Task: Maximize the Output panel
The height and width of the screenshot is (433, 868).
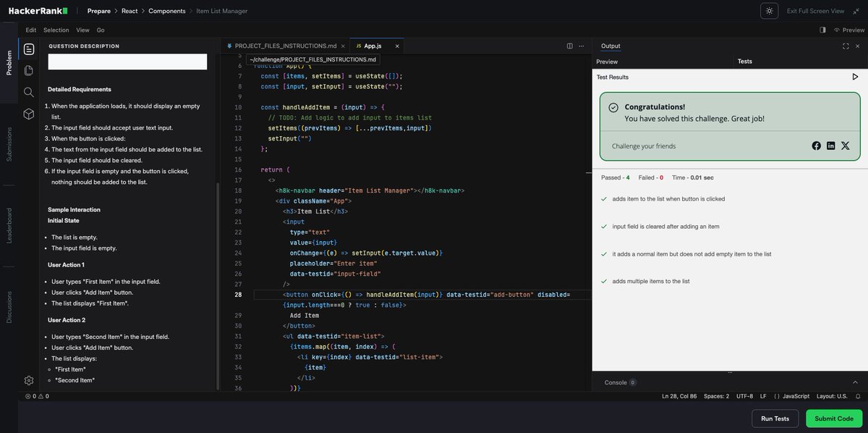Action: pos(846,46)
